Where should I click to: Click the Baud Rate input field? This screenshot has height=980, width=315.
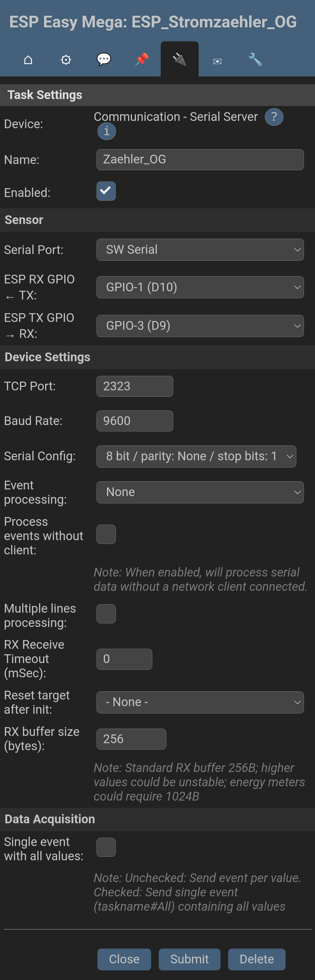[134, 421]
